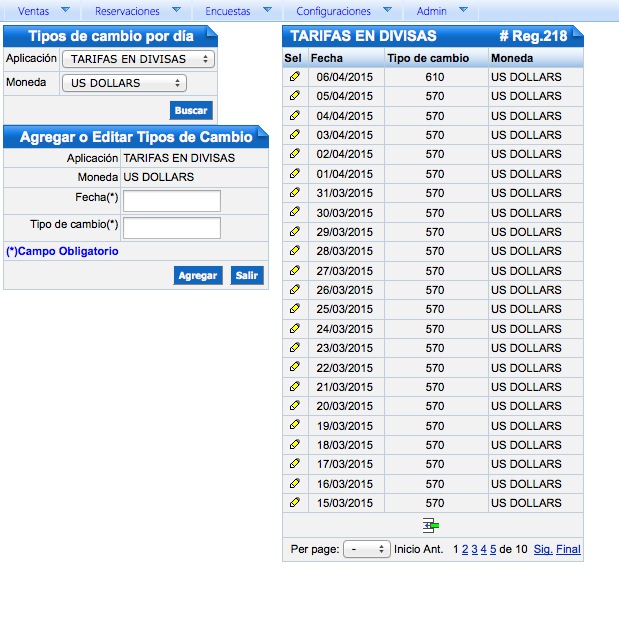Click the Salir button
The image size is (619, 620).
point(247,275)
